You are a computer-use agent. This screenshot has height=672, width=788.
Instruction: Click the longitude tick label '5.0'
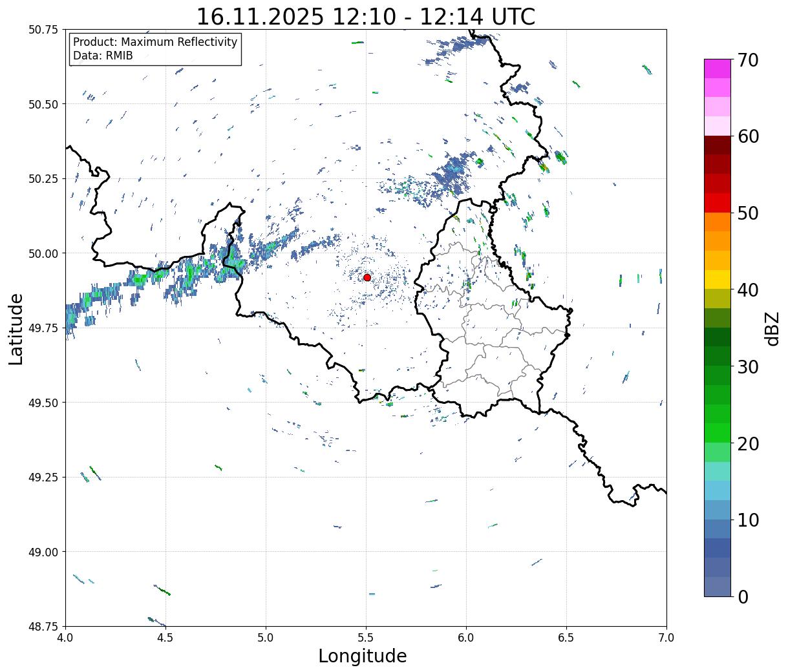click(266, 638)
